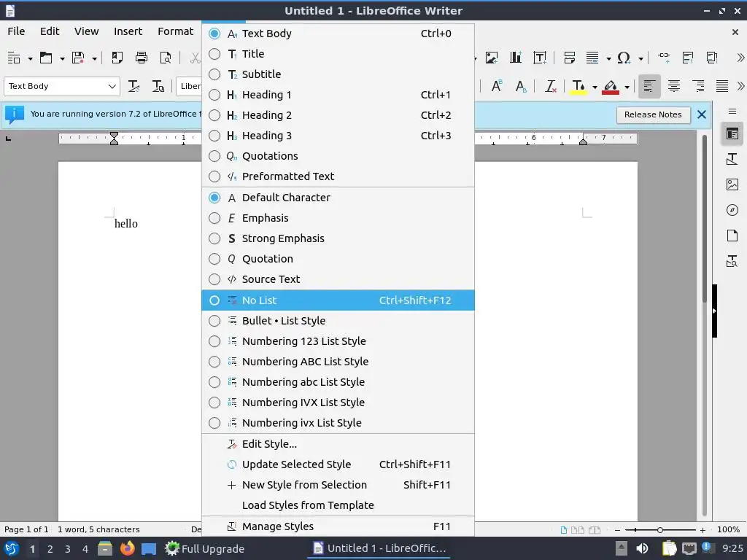The height and width of the screenshot is (560, 747).
Task: Click the Align Left icon
Action: [649, 86]
